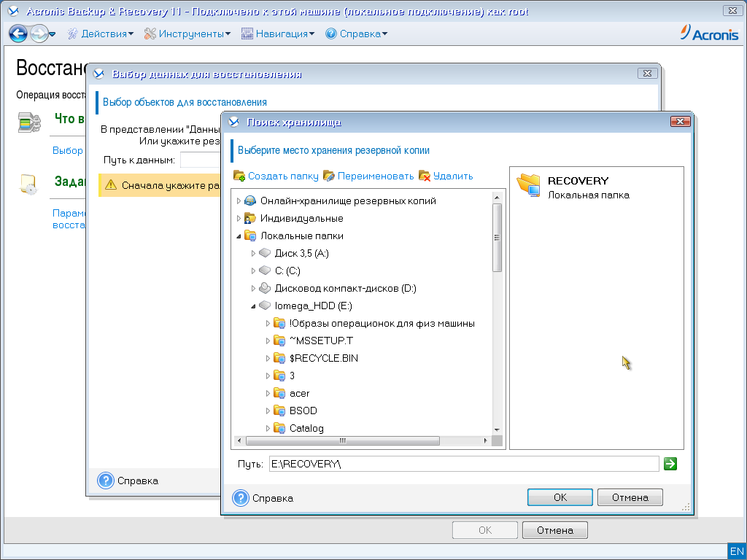
Task: Click the delete folder icon
Action: pyautogui.click(x=425, y=176)
